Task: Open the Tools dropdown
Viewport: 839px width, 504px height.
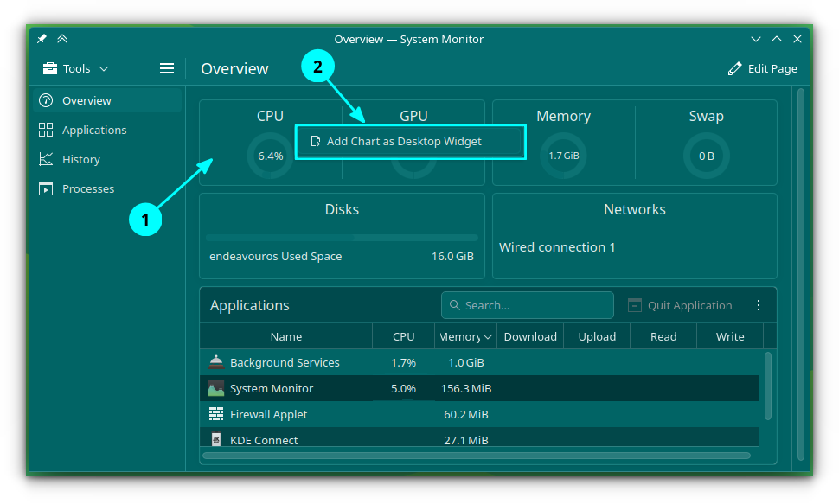Action: click(76, 68)
